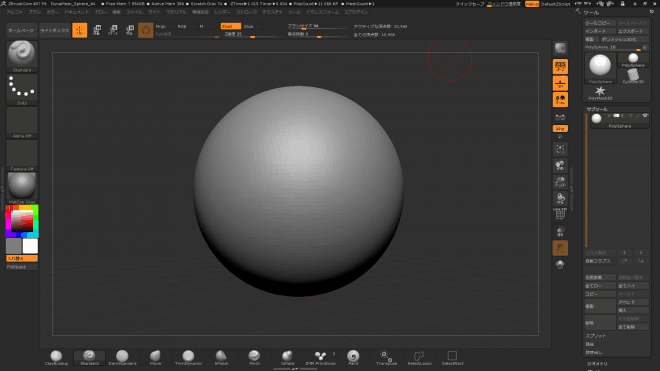Toggle the Floor grid button
The width and height of the screenshot is (660, 371).
[x=560, y=83]
